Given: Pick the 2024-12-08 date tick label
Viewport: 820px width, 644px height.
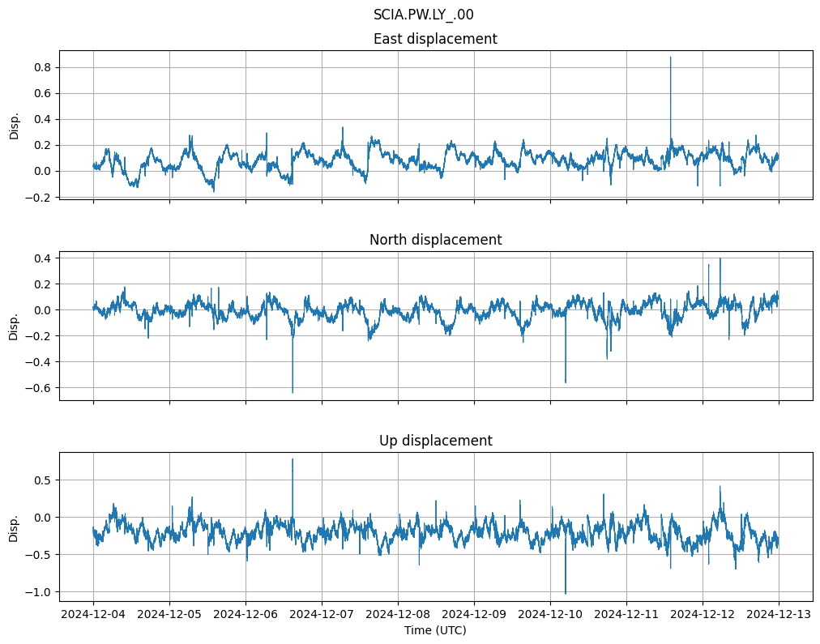Looking at the screenshot, I should coord(398,615).
